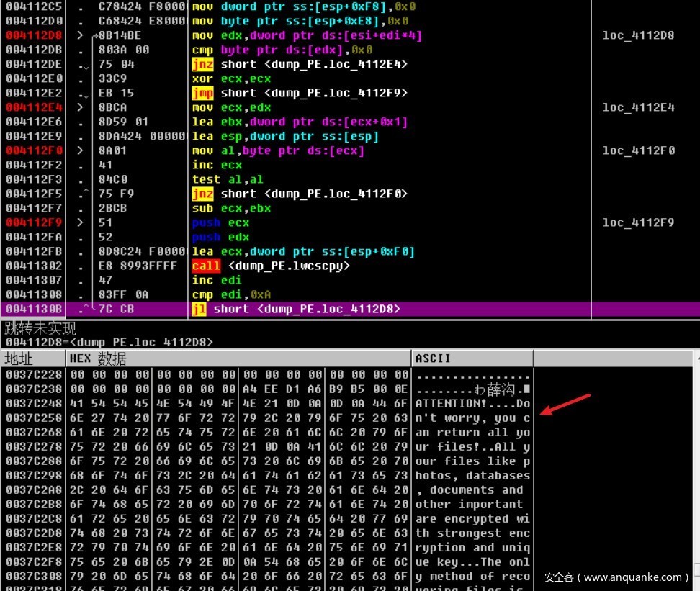
Task: Click the loc_4112D8 comment label
Action: point(638,35)
